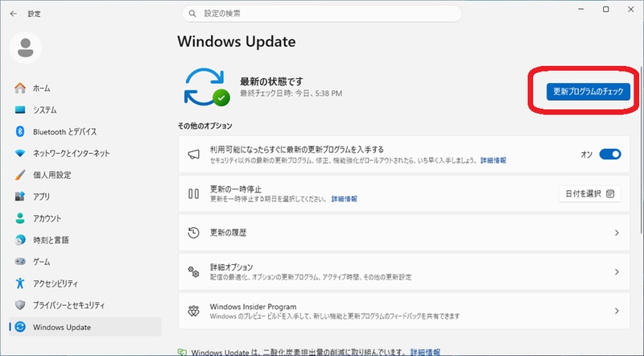Open 個人用設定 category
The height and width of the screenshot is (356, 644).
(x=85, y=175)
